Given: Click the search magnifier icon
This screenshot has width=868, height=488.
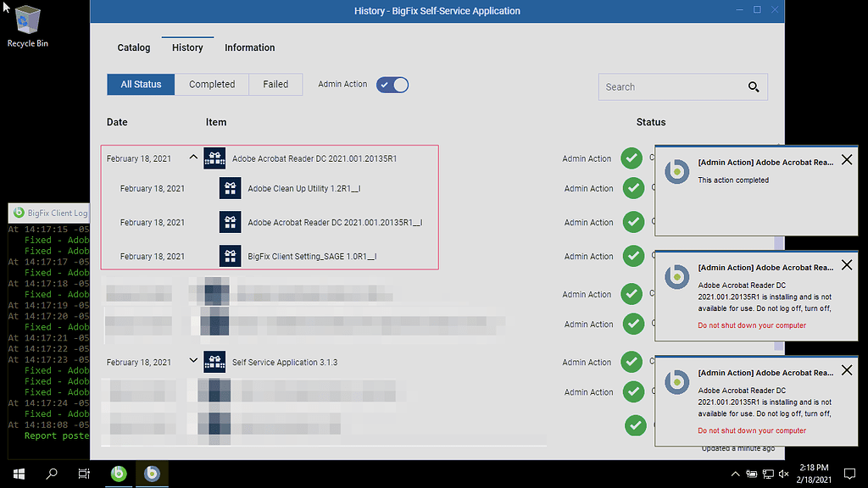Looking at the screenshot, I should click(753, 86).
